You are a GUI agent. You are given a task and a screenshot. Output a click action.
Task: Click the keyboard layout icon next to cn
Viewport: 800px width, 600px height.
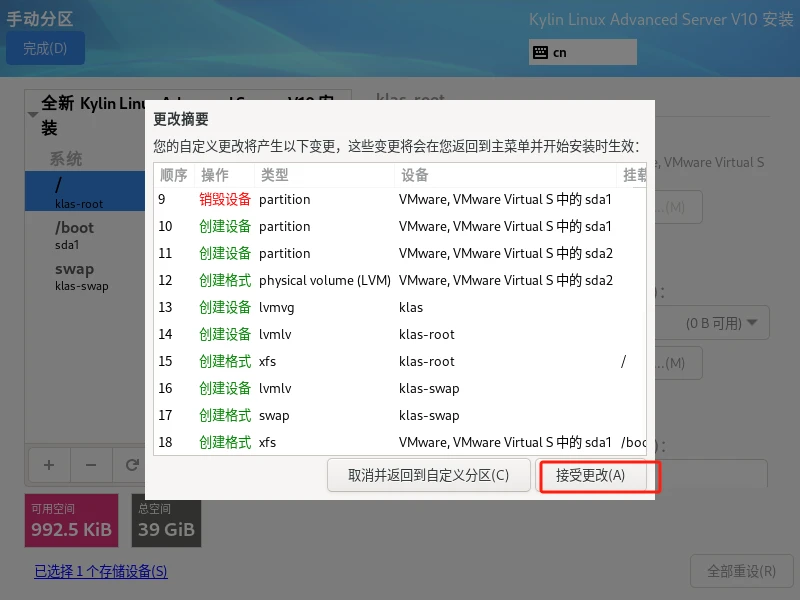(x=540, y=53)
